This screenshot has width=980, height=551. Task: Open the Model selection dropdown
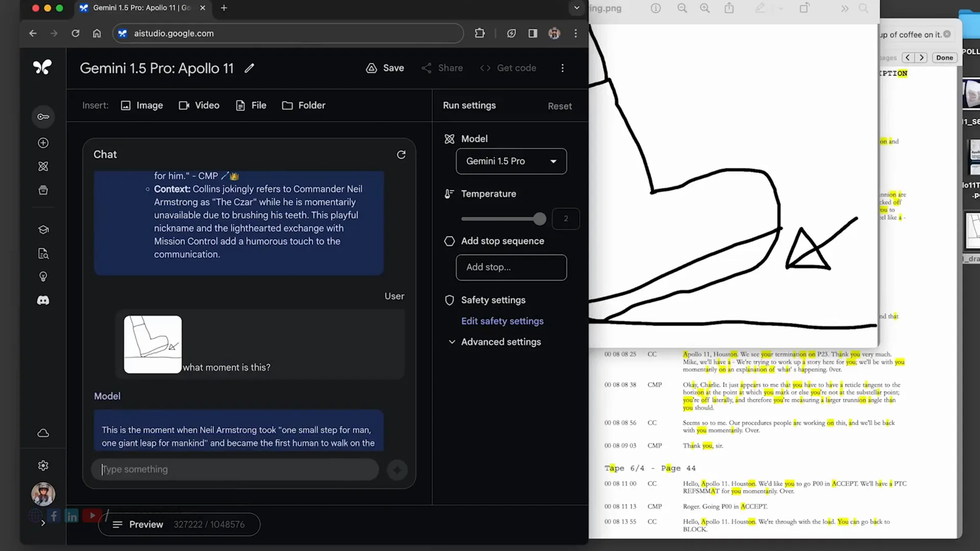point(511,161)
